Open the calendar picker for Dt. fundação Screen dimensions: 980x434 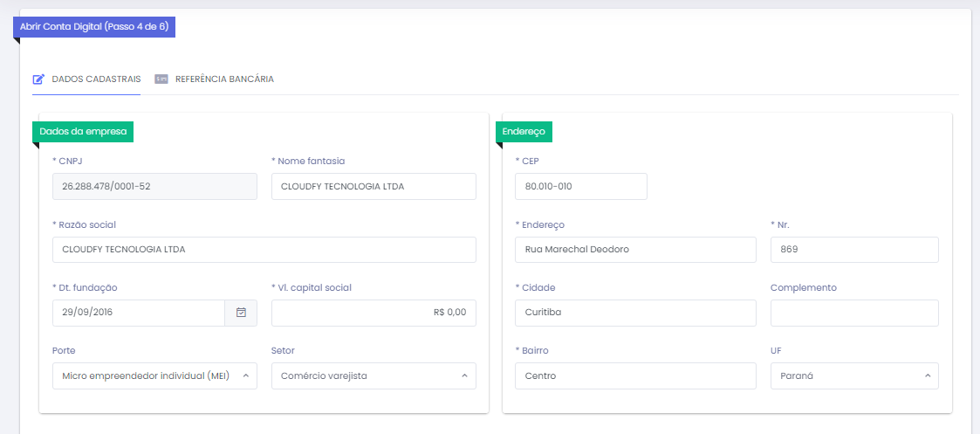tap(241, 313)
